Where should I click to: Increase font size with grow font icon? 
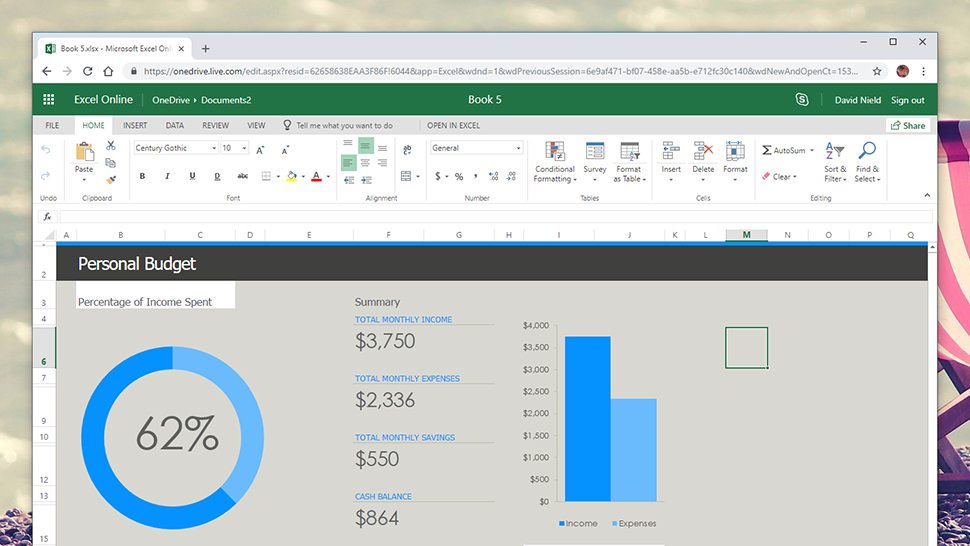260,150
